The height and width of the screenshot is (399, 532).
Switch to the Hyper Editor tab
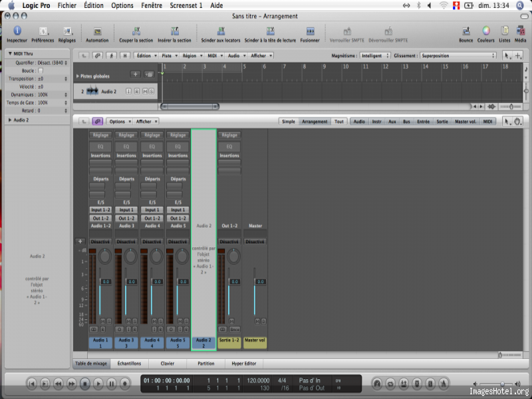coord(244,363)
